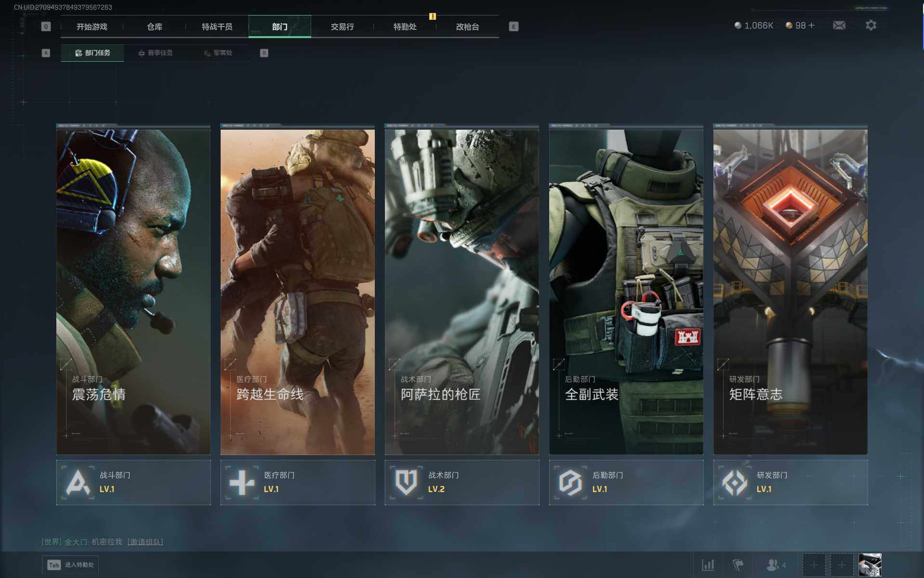Image resolution: width=924 pixels, height=578 pixels.
Task: Click the world chat message 机密拉我
Action: [107, 542]
